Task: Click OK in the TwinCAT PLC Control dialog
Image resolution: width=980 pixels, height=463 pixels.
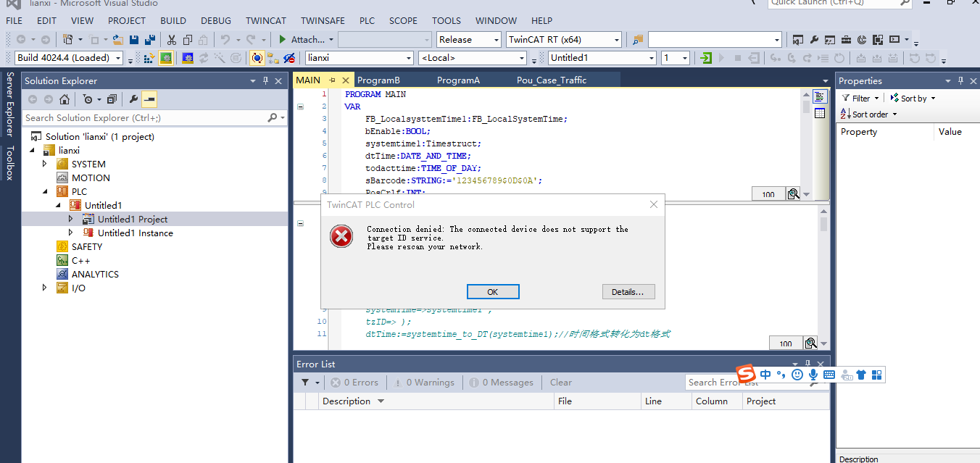Action: (492, 292)
